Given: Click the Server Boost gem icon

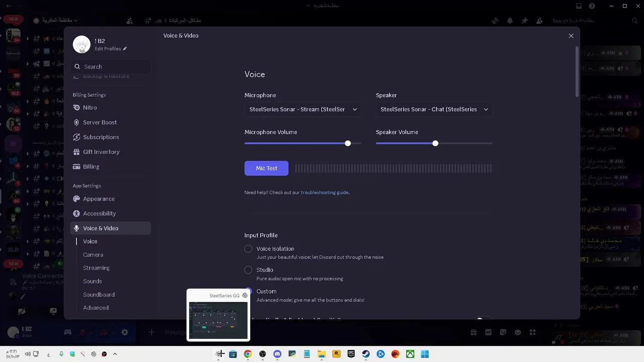Looking at the screenshot, I should coord(76,122).
